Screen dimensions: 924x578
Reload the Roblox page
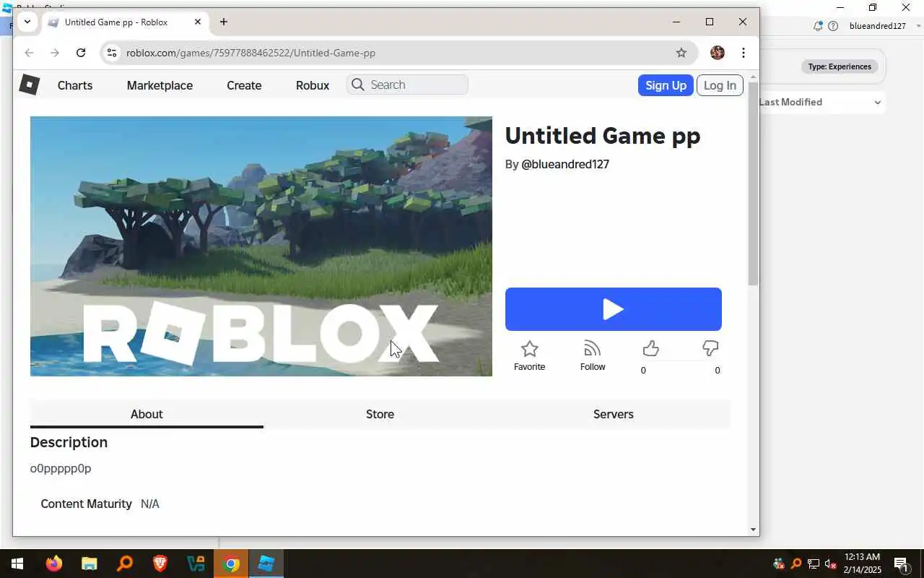[x=81, y=53]
